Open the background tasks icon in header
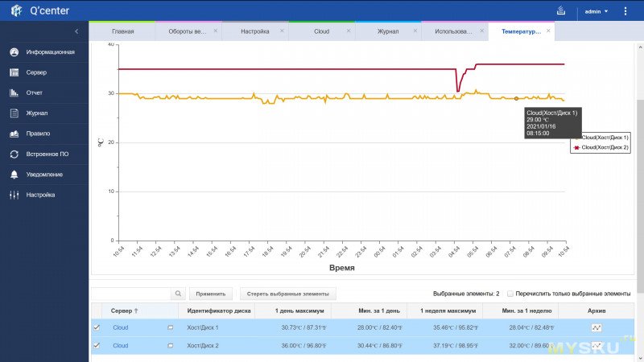This screenshot has height=362, width=644. coord(560,11)
